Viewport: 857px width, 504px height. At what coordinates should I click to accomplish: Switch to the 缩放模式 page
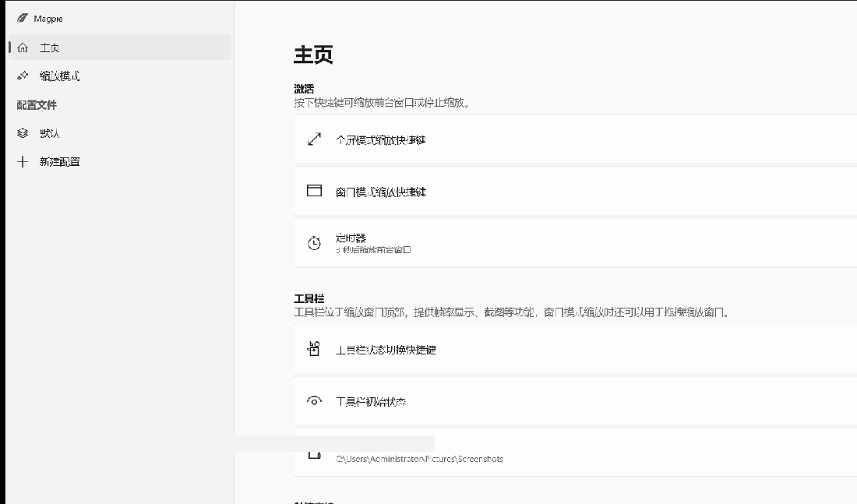pyautogui.click(x=120, y=76)
